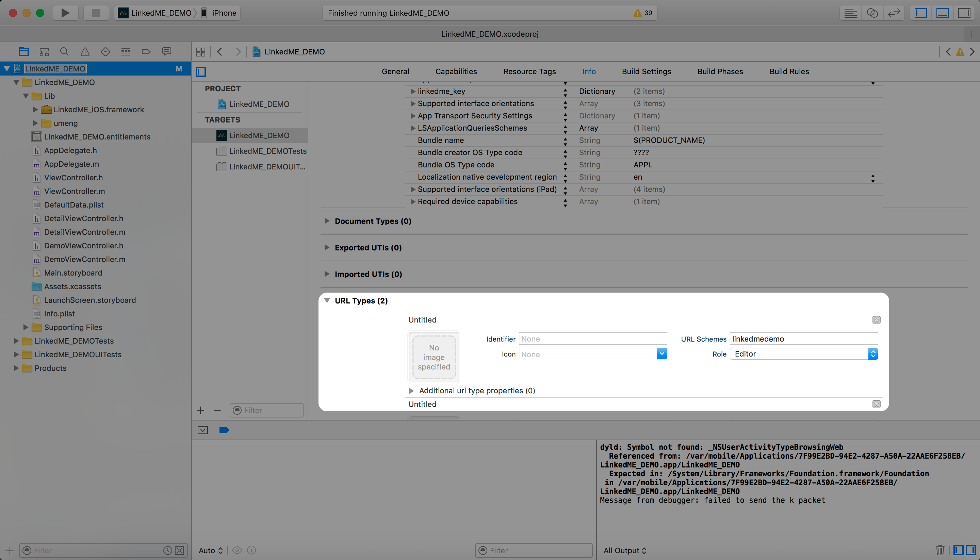Expand App Transport Security Settings row
This screenshot has width=980, height=560.
(412, 116)
